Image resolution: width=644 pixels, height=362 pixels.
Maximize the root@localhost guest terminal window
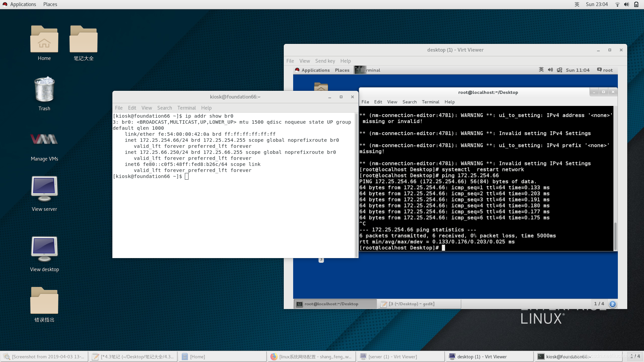pyautogui.click(x=603, y=92)
